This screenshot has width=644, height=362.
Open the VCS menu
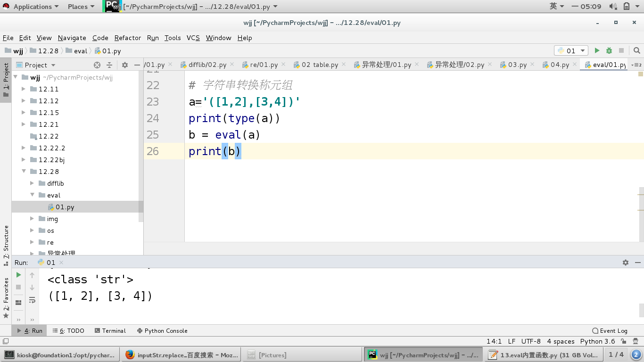pos(193,38)
